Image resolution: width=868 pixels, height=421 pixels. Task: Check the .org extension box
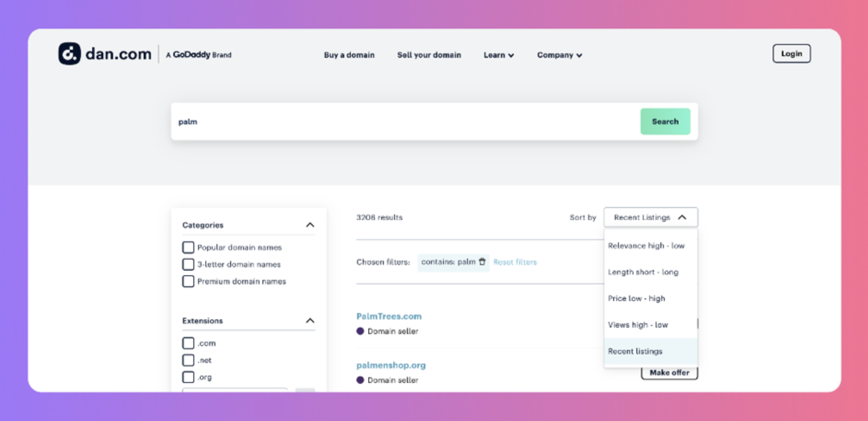[188, 377]
